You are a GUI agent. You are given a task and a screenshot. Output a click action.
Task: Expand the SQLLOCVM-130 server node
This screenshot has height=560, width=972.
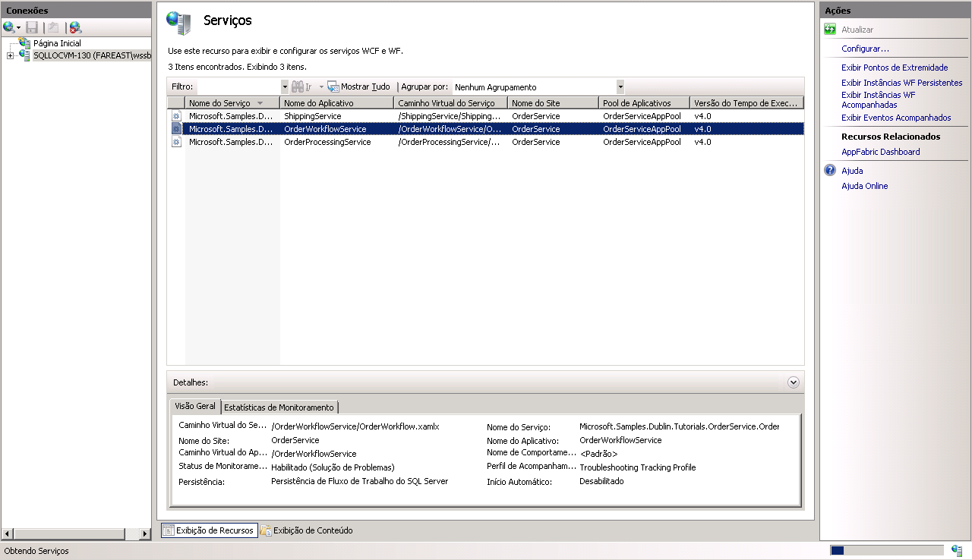pyautogui.click(x=10, y=55)
